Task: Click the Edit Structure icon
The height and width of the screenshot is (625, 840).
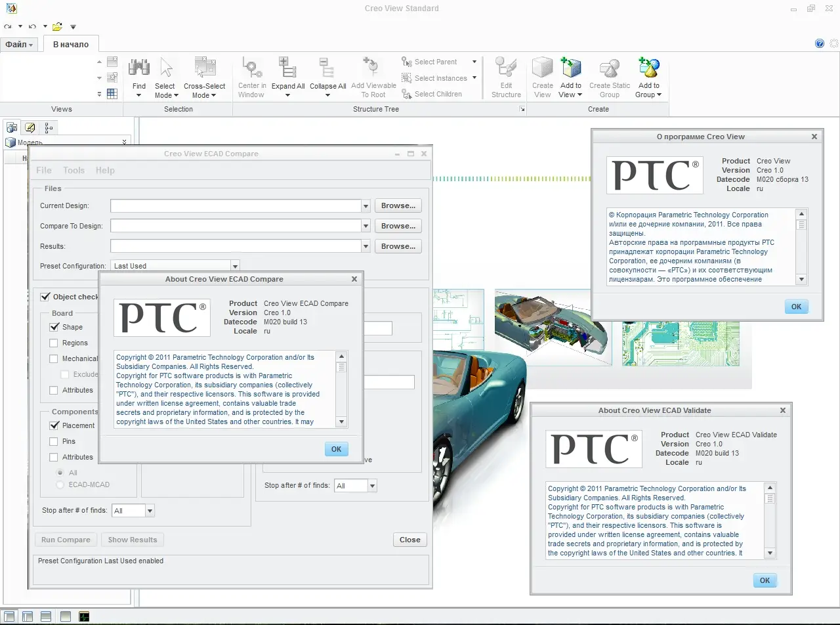Action: tap(506, 68)
